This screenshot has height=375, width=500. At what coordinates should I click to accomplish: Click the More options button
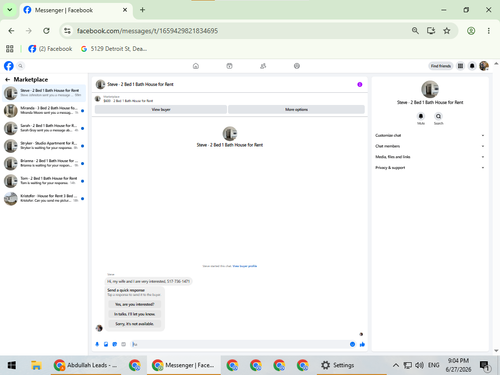point(296,109)
